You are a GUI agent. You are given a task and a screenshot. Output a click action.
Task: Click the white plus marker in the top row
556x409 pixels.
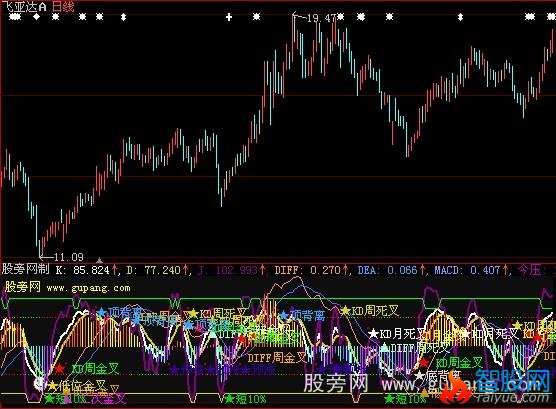[229, 17]
